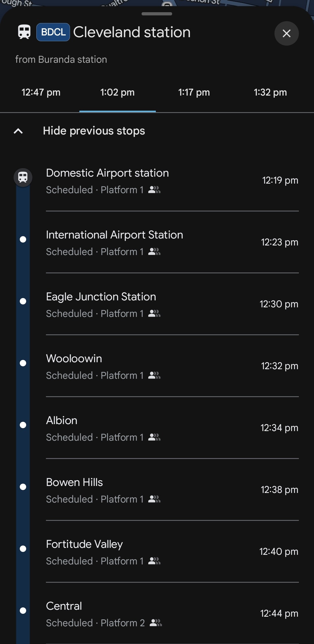Tap occupancy icon for International Airport Station
Viewport: 314px width, 644px height.
154,252
